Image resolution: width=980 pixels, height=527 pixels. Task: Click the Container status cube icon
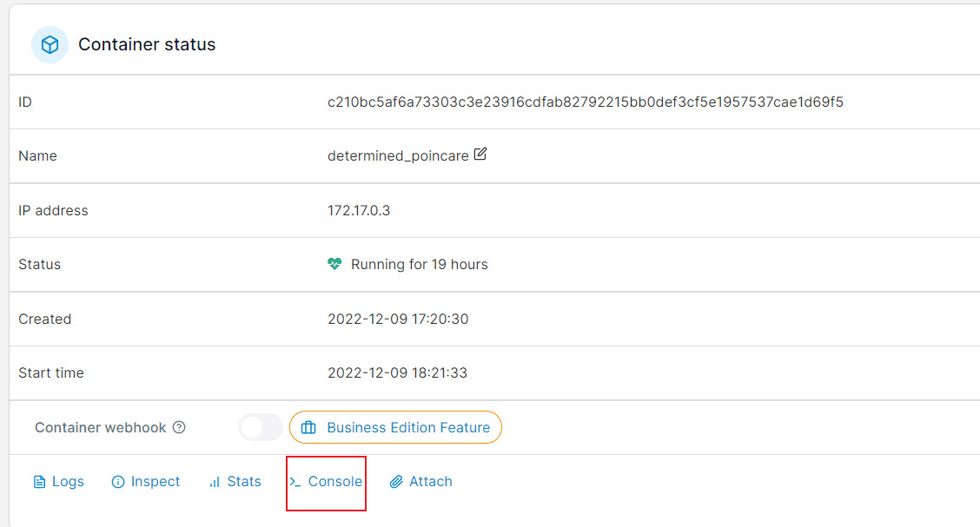tap(50, 44)
